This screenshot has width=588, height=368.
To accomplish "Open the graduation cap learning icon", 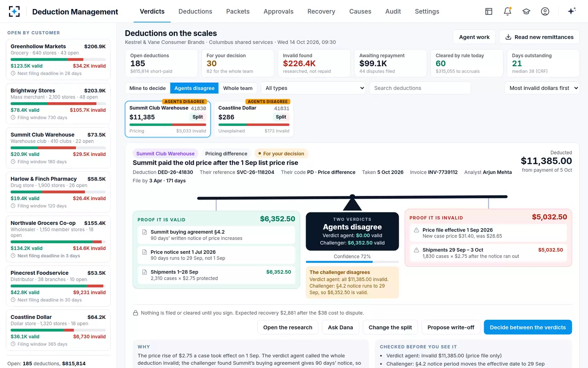I will pyautogui.click(x=526, y=11).
